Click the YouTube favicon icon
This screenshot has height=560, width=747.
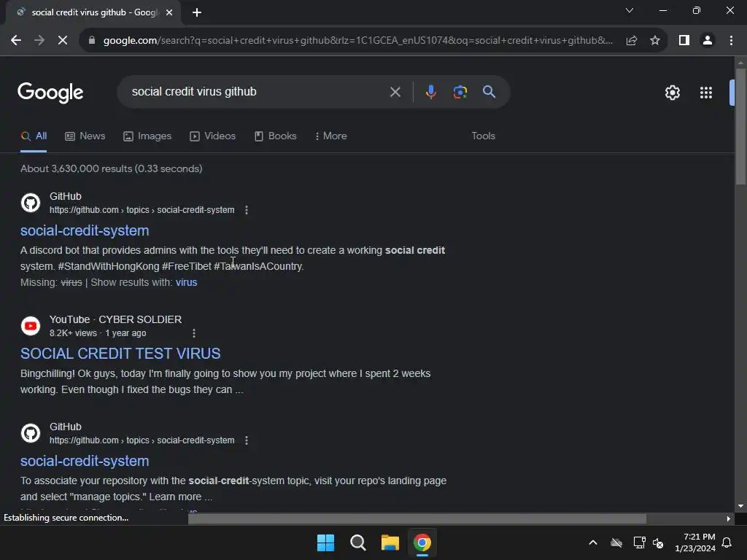(31, 326)
